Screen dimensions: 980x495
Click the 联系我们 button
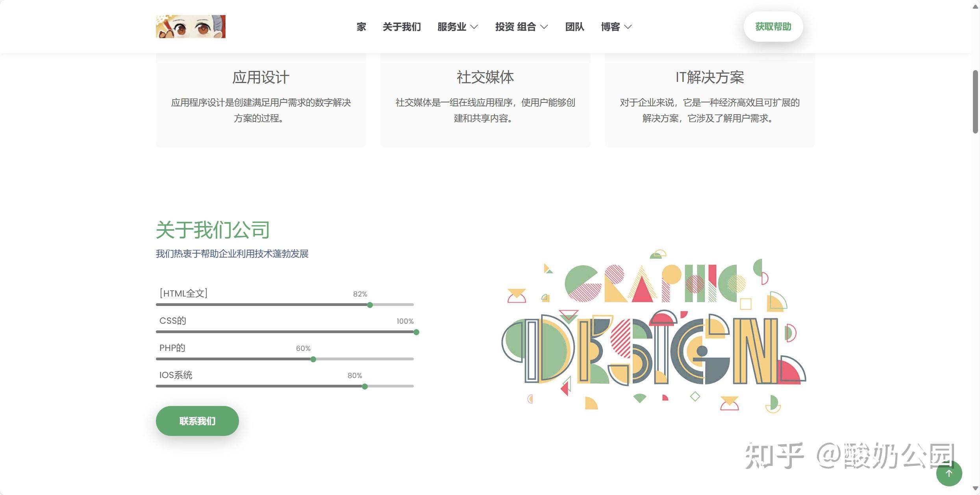[x=197, y=421]
